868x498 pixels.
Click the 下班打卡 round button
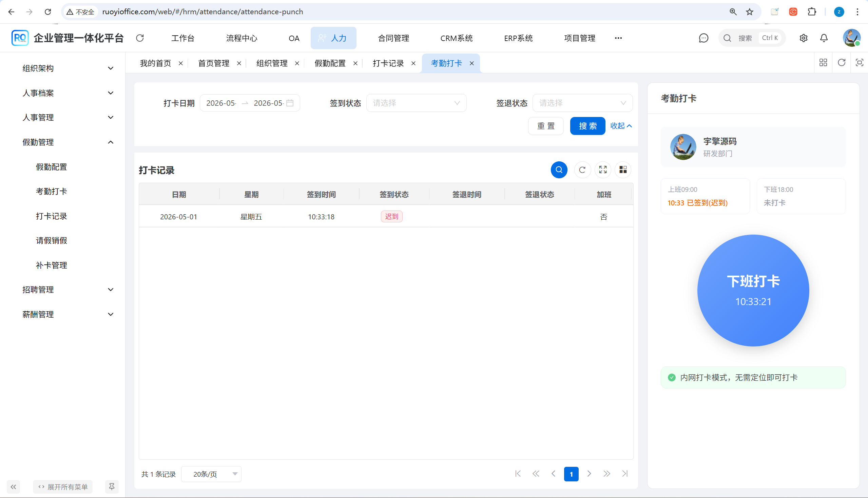point(753,291)
